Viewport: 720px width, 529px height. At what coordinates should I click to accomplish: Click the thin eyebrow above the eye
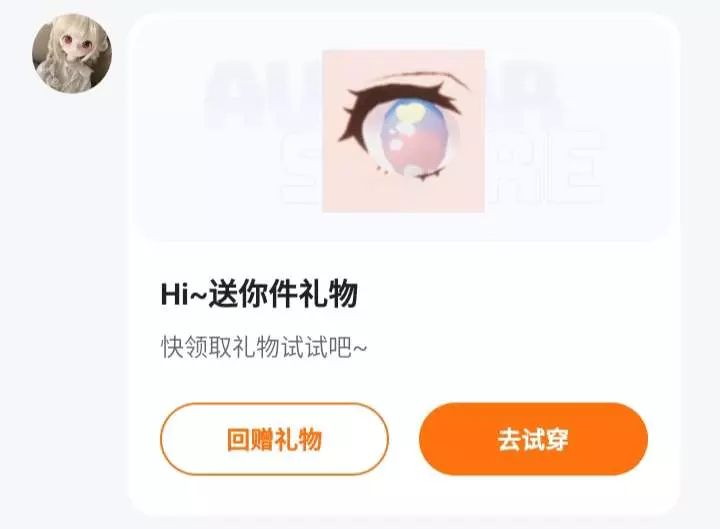tap(422, 76)
